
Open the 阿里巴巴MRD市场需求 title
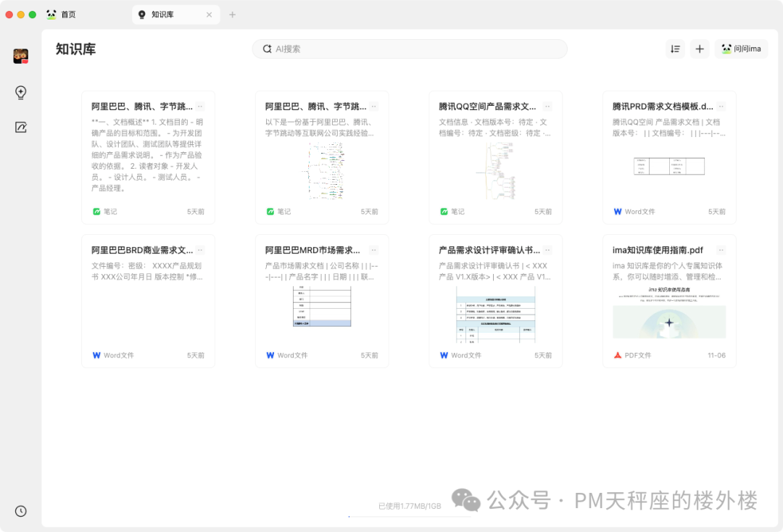coord(312,250)
